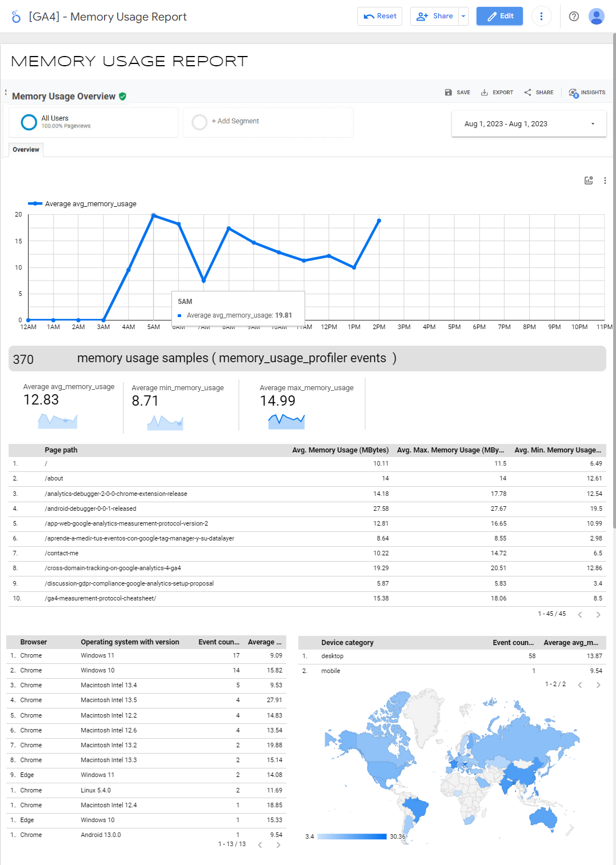Screen dimensions: 616x865
Task: Open the chart's vertical three-dot menu
Action: 605,181
